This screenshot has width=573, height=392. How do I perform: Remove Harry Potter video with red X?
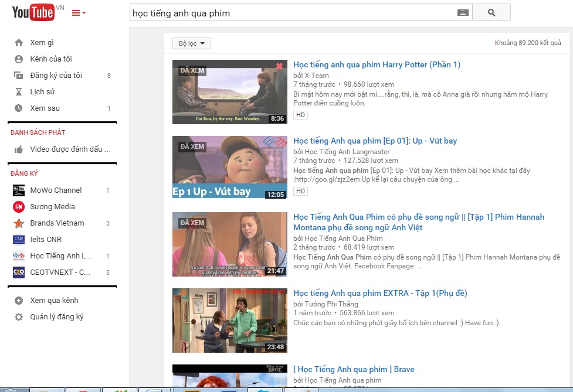pyautogui.click(x=279, y=66)
